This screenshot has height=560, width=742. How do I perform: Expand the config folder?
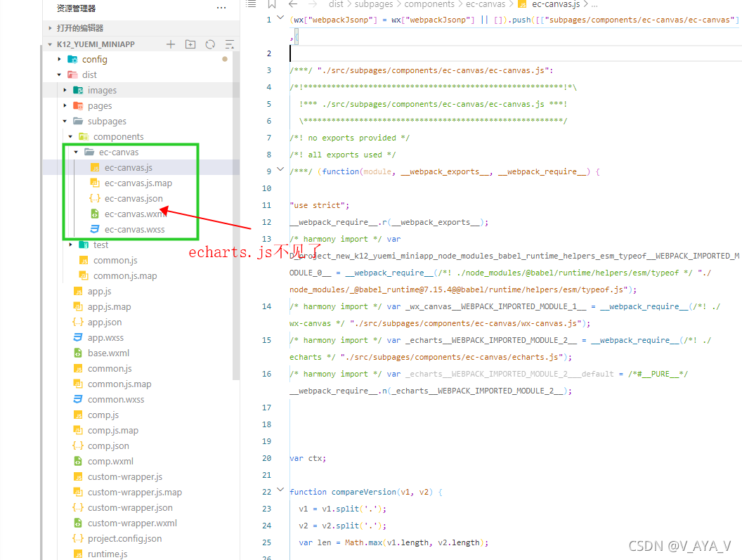pos(59,59)
